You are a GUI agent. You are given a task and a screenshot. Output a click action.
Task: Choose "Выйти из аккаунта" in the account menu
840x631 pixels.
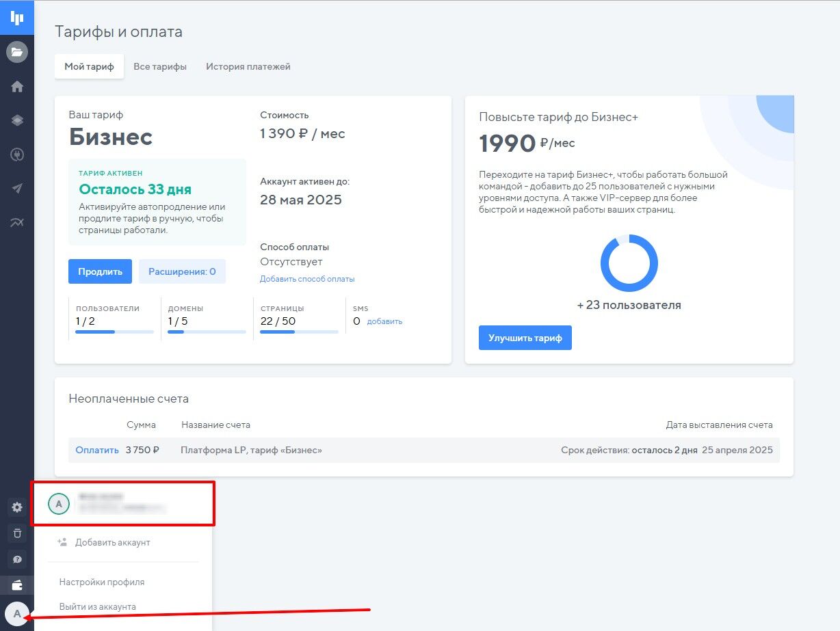click(98, 606)
